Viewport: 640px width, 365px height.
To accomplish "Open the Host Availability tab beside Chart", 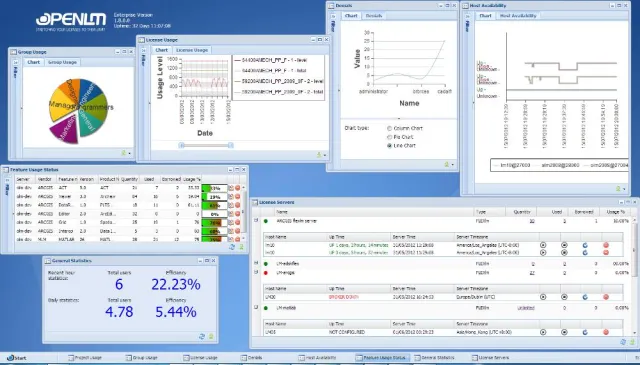I will pos(518,16).
